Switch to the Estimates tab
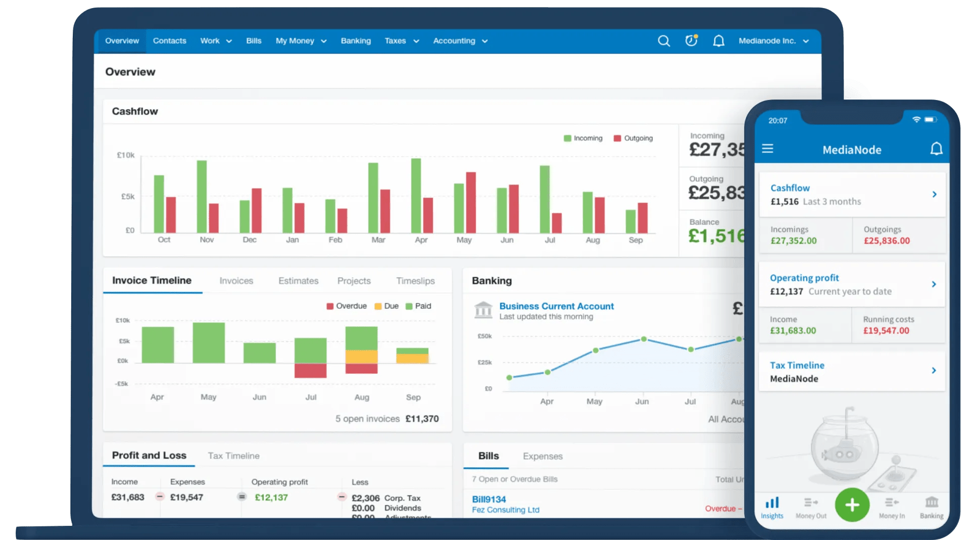The image size is (980, 540). 298,281
